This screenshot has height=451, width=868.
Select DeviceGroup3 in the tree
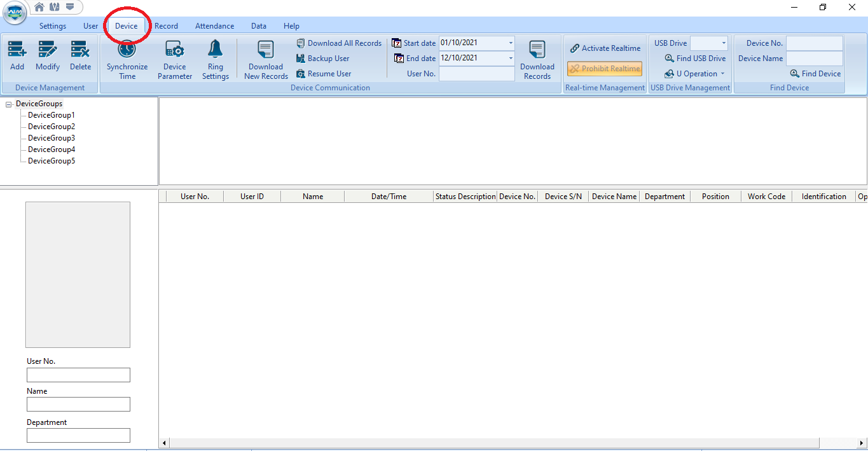pyautogui.click(x=52, y=138)
